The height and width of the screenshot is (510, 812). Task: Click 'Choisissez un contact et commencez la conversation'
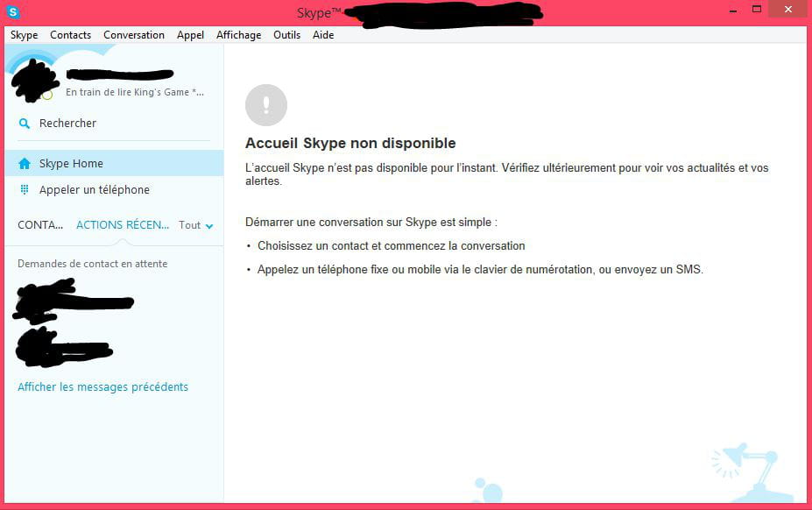point(392,245)
